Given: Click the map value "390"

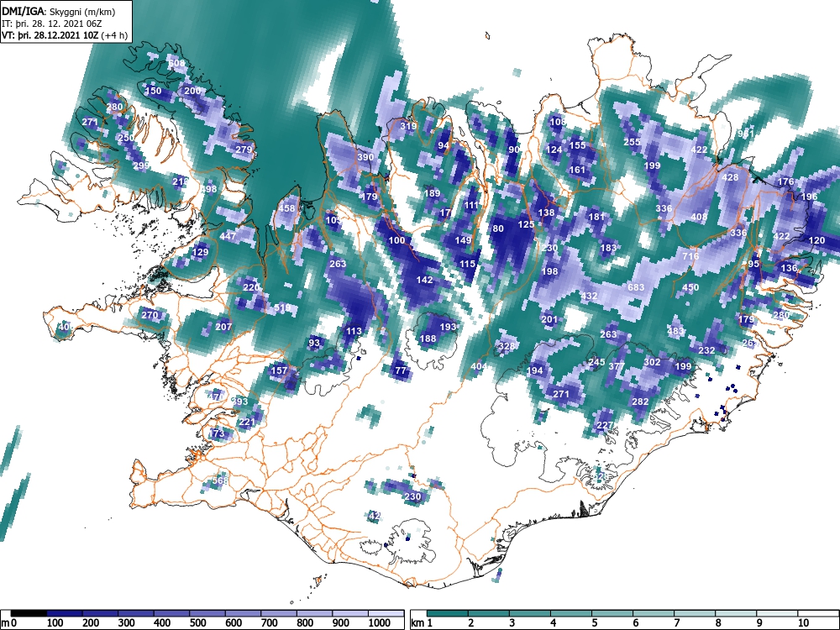Looking at the screenshot, I should click(365, 157).
